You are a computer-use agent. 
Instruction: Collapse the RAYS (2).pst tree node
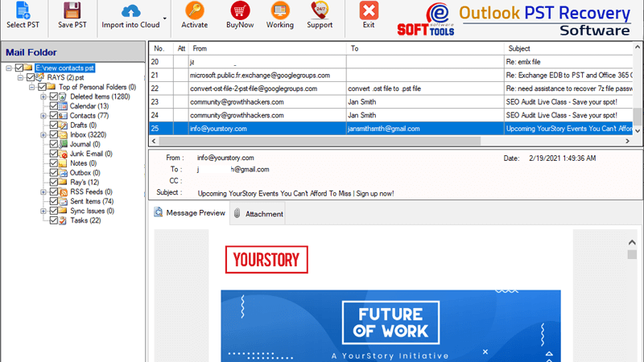click(20, 77)
